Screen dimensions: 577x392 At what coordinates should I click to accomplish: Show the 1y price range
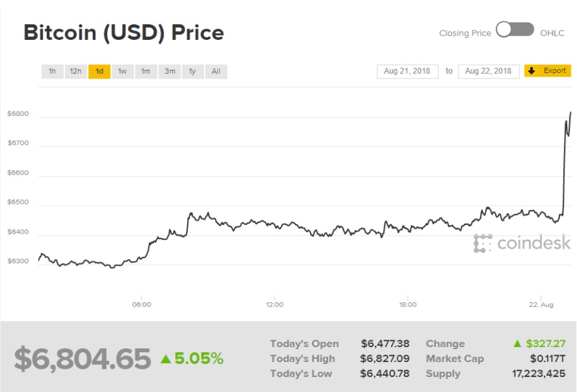point(192,72)
